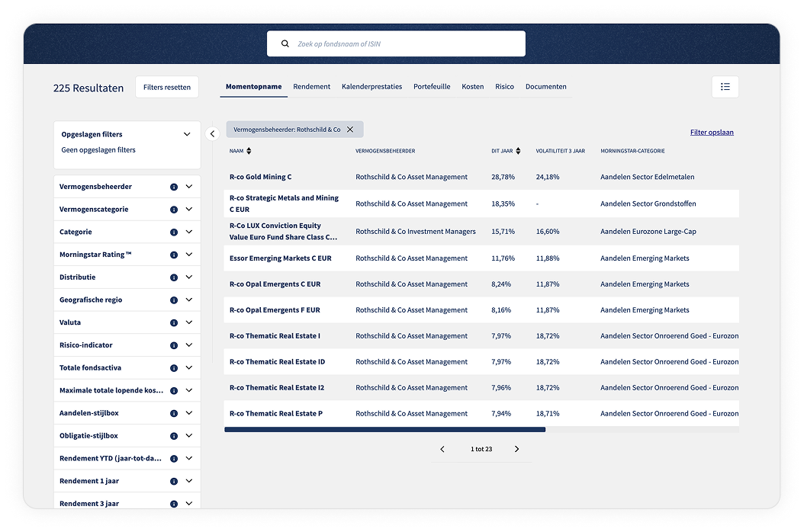This screenshot has width=804, height=532.
Task: Click info icon next to Vermogensbeheerder
Action: coord(174,187)
